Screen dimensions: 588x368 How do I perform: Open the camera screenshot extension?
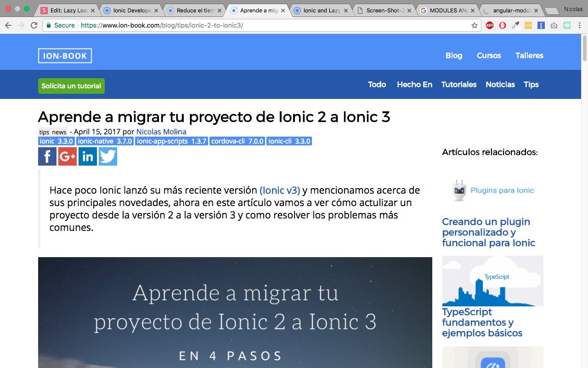tap(554, 25)
